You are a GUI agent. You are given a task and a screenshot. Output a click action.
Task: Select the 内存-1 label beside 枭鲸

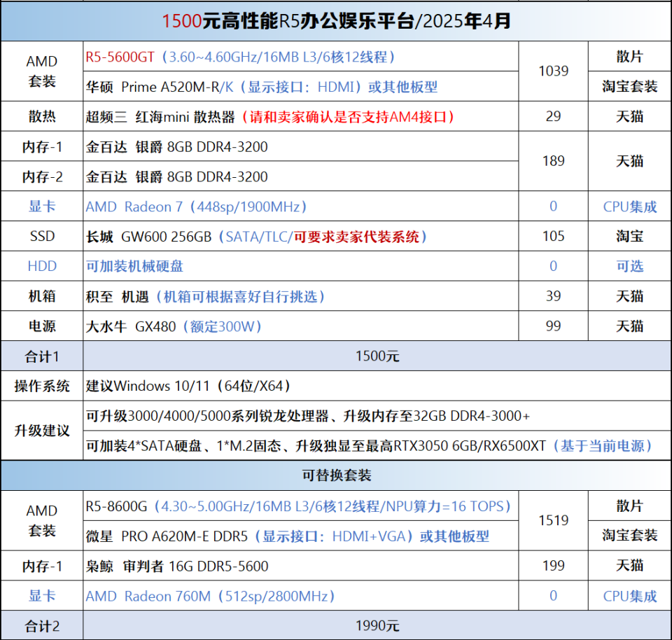(x=42, y=566)
